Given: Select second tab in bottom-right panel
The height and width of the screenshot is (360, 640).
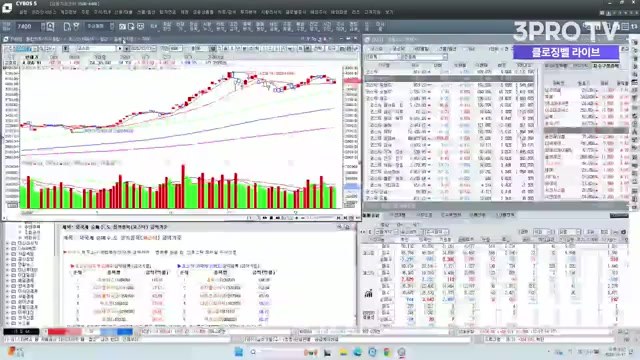Looking at the screenshot, I should click(398, 215).
